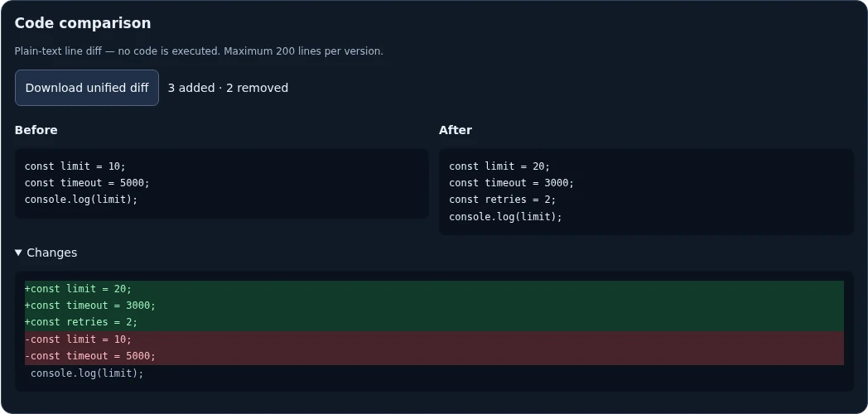The image size is (868, 414).
Task: Click added diff line '+const retries = 2;'
Action: click(434, 322)
